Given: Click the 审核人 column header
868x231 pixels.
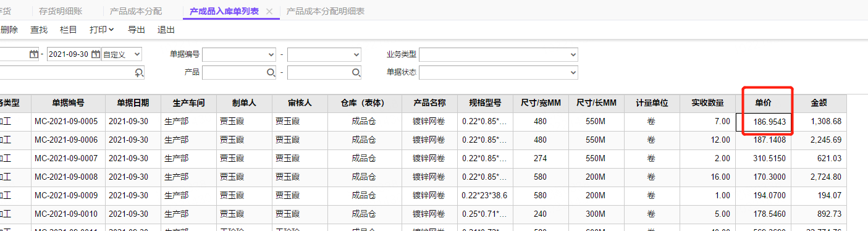Looking at the screenshot, I should (x=300, y=103).
